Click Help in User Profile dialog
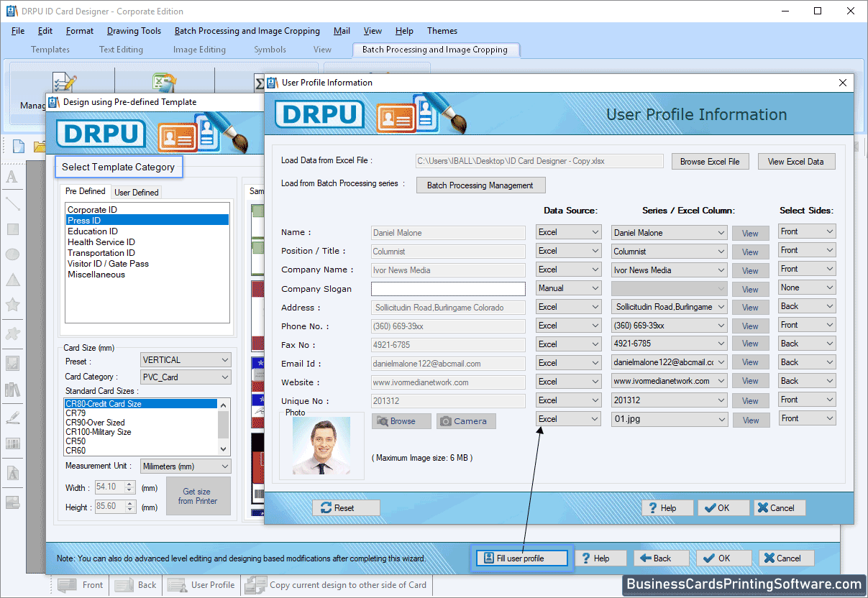The image size is (868, 598). click(667, 507)
